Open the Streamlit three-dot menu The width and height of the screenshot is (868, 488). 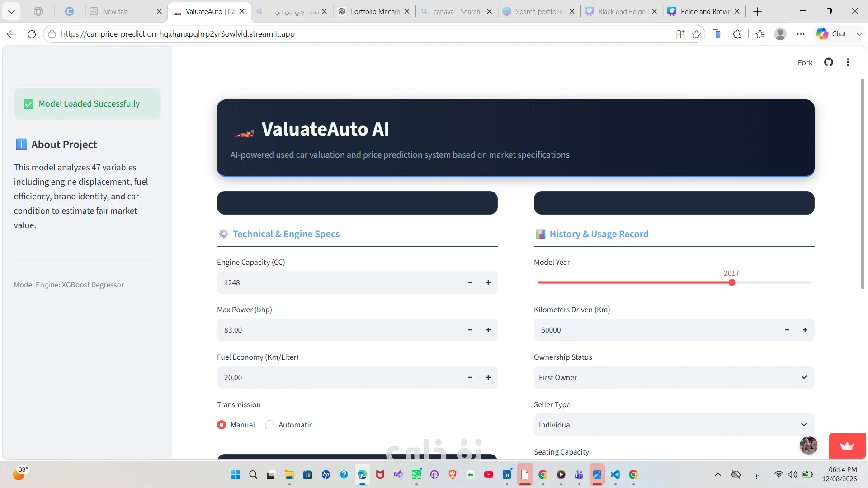click(848, 62)
